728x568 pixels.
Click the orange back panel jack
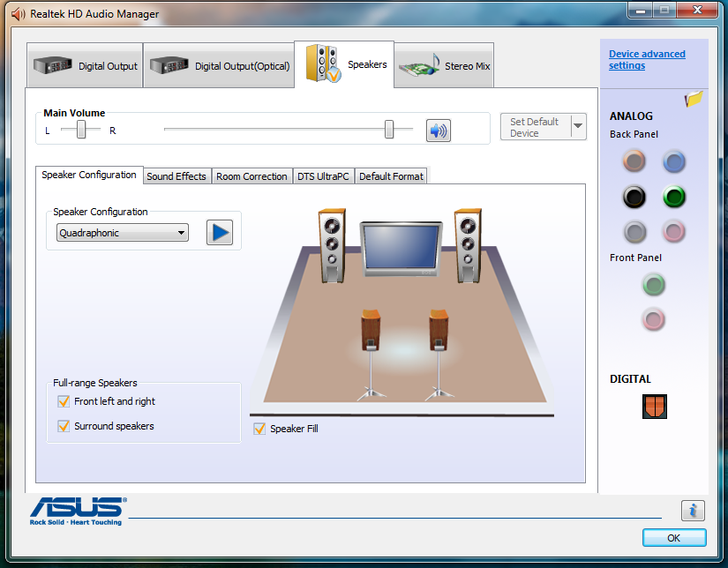pos(634,161)
